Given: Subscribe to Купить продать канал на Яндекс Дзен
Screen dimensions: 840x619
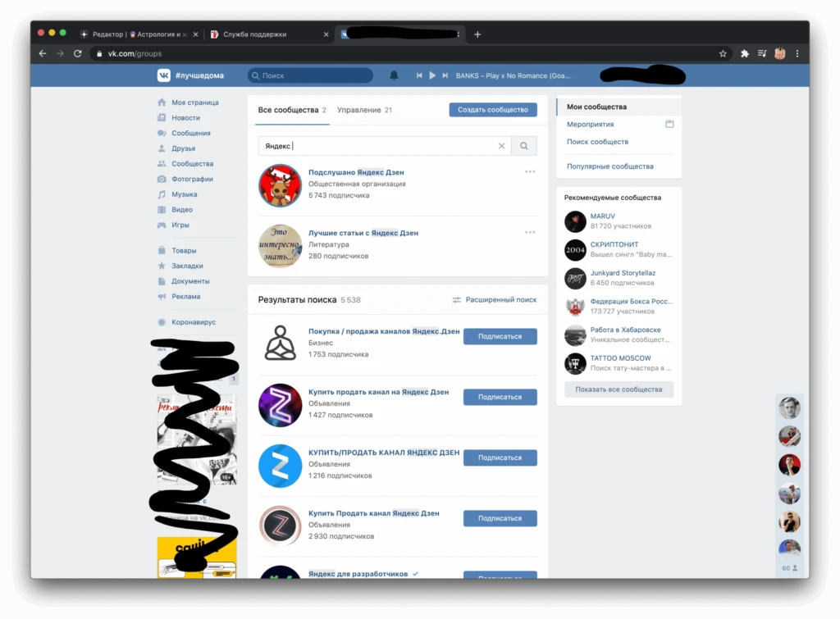Looking at the screenshot, I should pos(500,397).
